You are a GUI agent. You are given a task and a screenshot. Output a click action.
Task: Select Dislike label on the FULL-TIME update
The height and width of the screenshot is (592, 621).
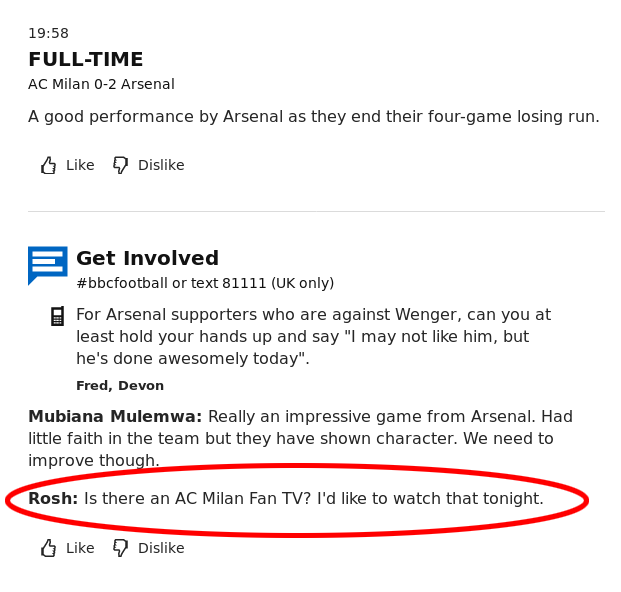tap(161, 165)
